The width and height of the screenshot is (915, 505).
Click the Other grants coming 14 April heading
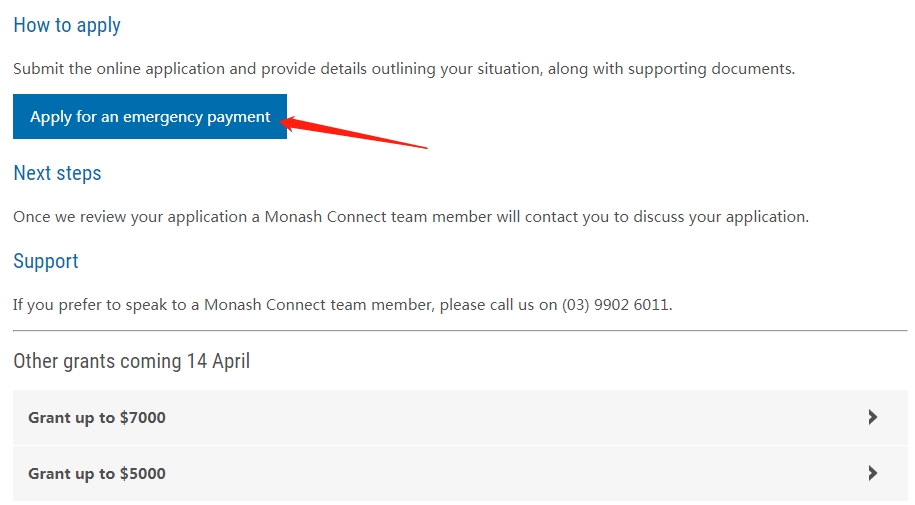pos(131,361)
